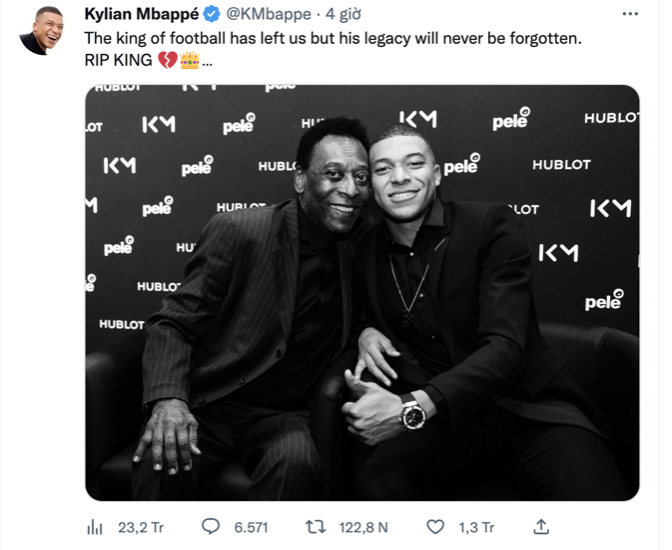Image resolution: width=672 pixels, height=550 pixels.
Task: Open the share menu with the upload arrow icon
Action: pos(541,526)
